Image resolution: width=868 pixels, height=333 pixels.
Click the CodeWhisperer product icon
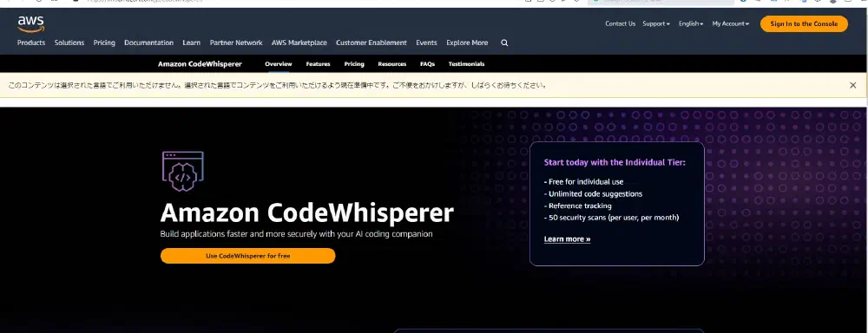coord(182,172)
